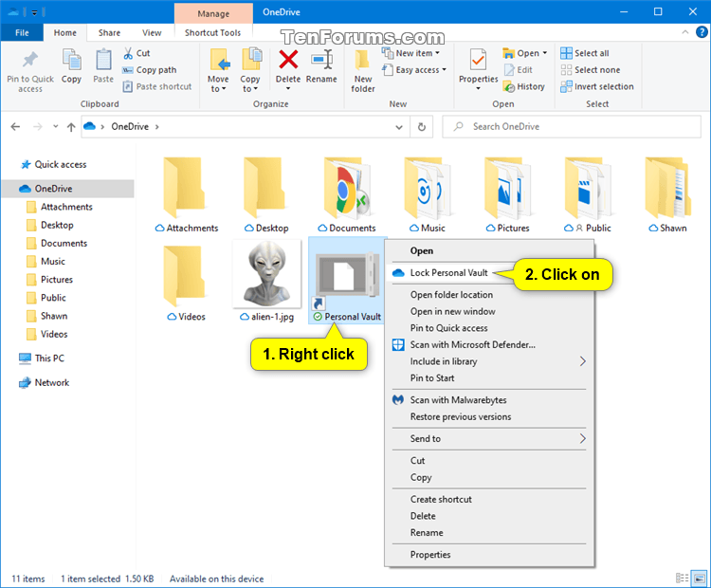Click the OneDrive breadcrumb in address bar

(x=130, y=126)
